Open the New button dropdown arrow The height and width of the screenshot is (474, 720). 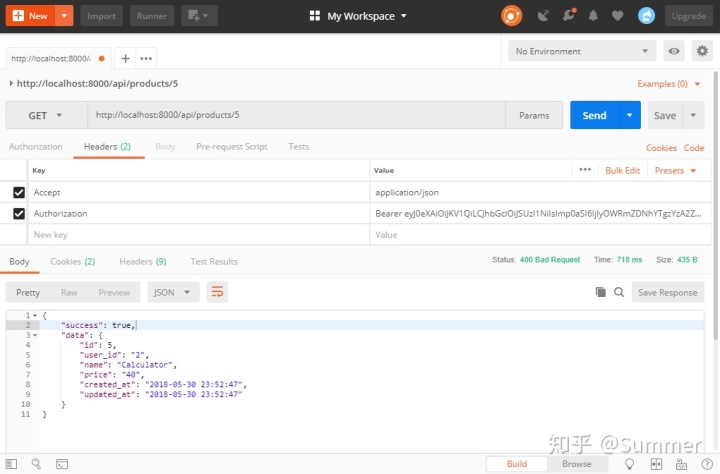tap(64, 16)
